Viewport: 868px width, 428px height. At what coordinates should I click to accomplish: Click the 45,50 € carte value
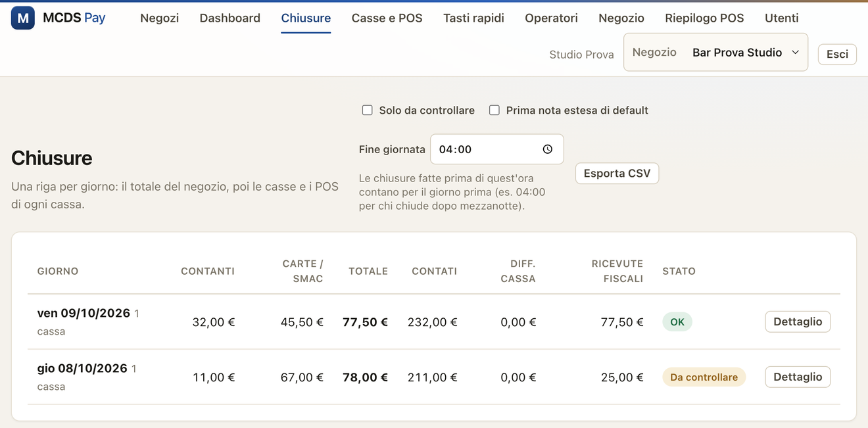pos(302,322)
